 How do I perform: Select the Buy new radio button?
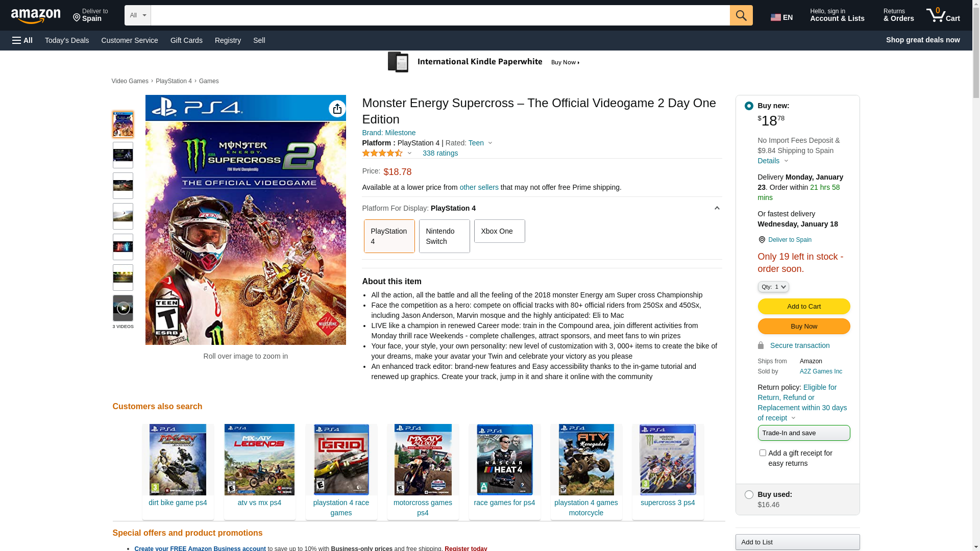click(749, 106)
